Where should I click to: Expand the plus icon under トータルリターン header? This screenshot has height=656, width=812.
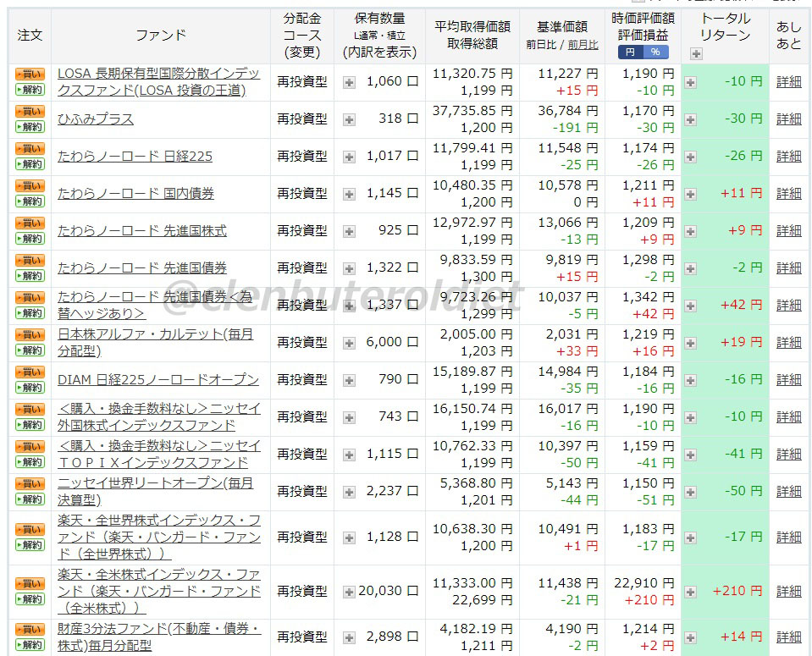(x=696, y=54)
